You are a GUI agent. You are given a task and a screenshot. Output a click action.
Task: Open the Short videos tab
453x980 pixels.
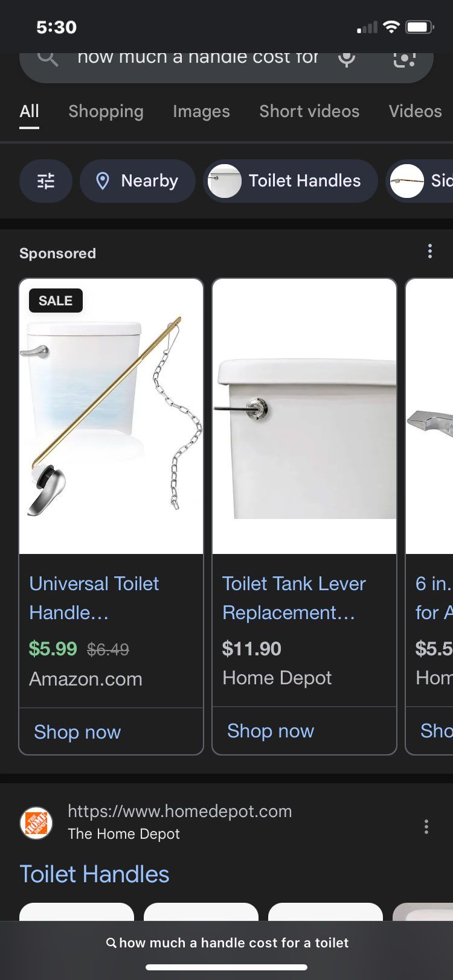click(309, 112)
